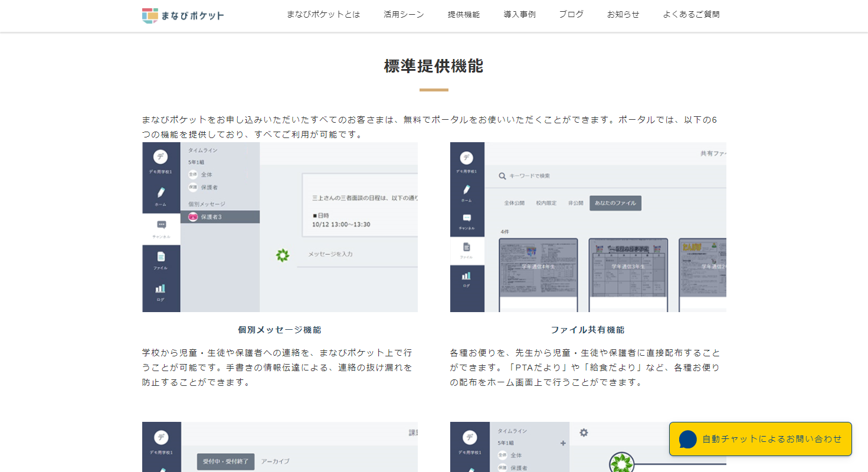Click 5年1組 label in message screenshot

[197, 162]
